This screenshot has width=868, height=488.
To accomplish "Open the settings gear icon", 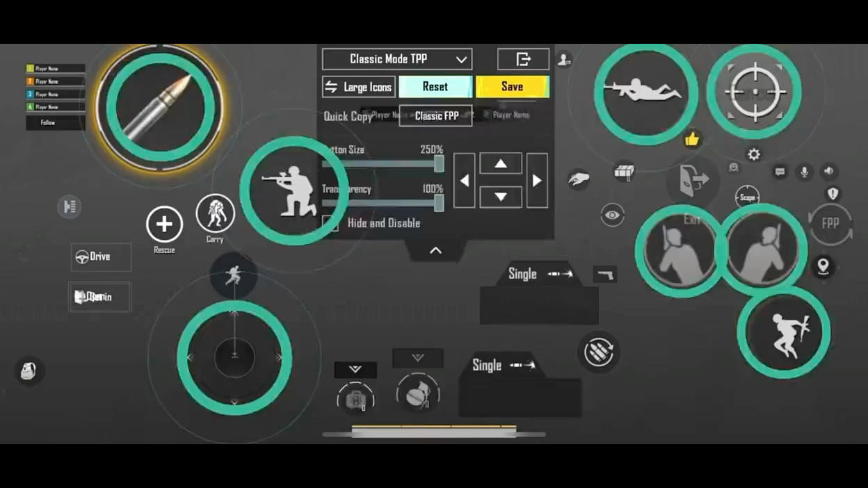I will click(754, 154).
